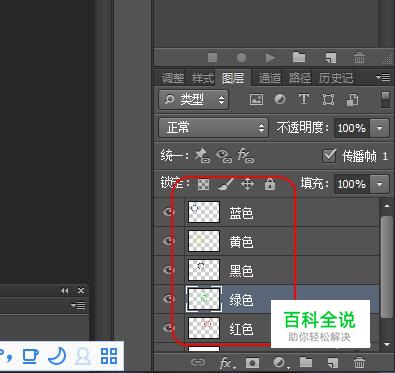Delete action with trash icon

pos(359,57)
